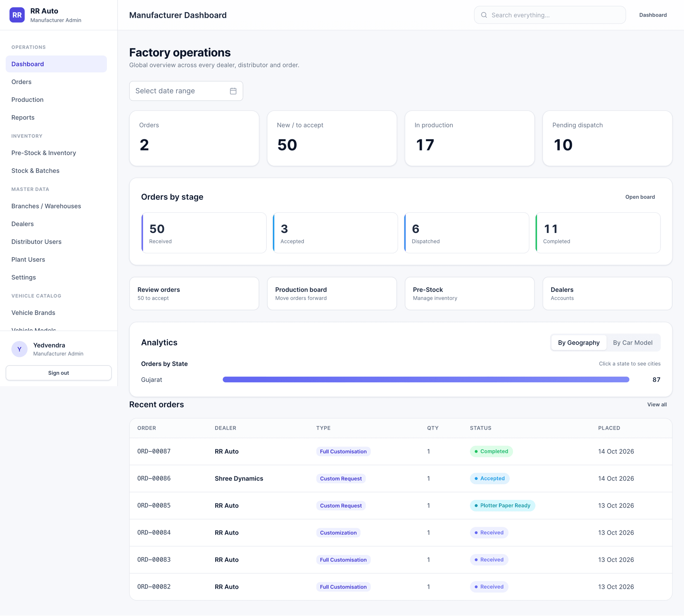The image size is (684, 616).
Task: Open the Select date range picker
Action: click(186, 91)
